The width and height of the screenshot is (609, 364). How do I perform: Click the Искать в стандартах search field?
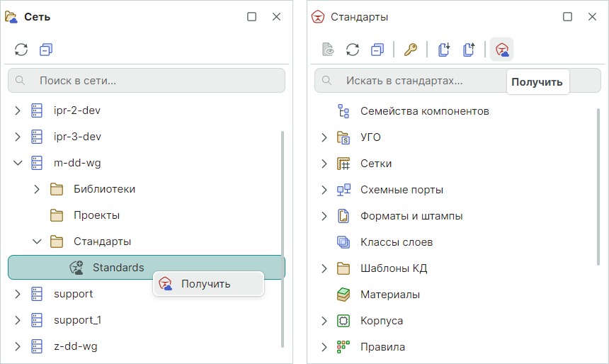[x=457, y=81]
